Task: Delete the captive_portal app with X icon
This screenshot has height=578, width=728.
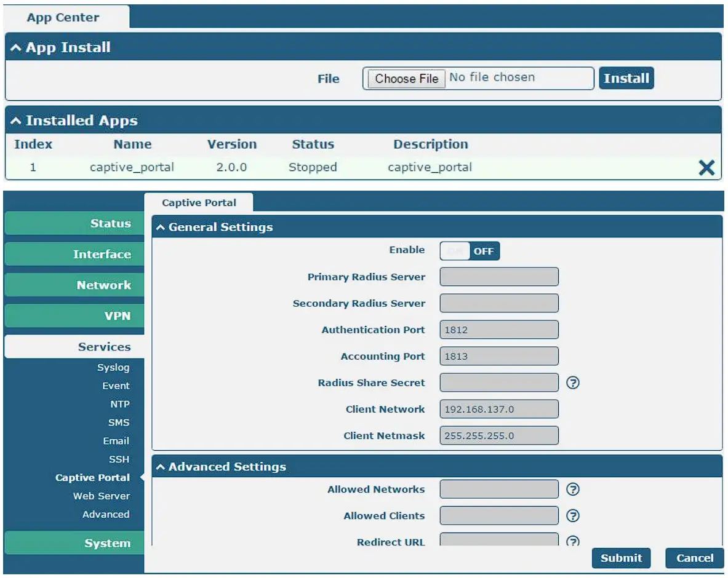Action: (x=706, y=168)
